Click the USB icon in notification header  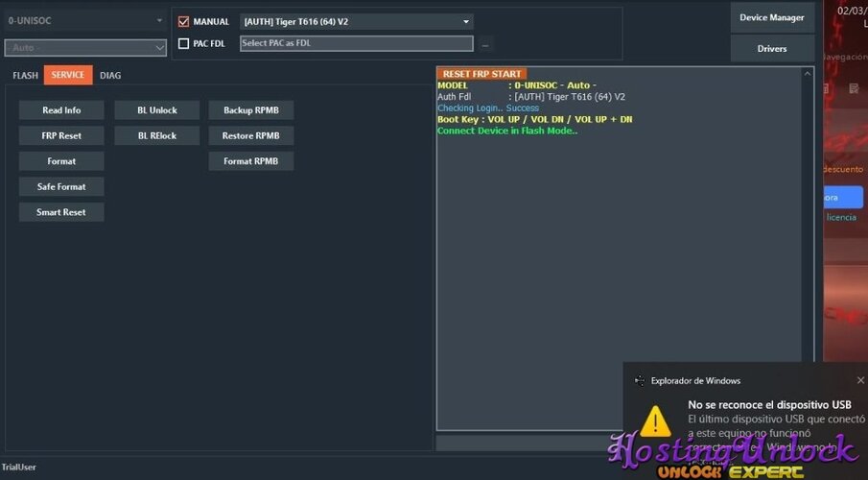[640, 381]
